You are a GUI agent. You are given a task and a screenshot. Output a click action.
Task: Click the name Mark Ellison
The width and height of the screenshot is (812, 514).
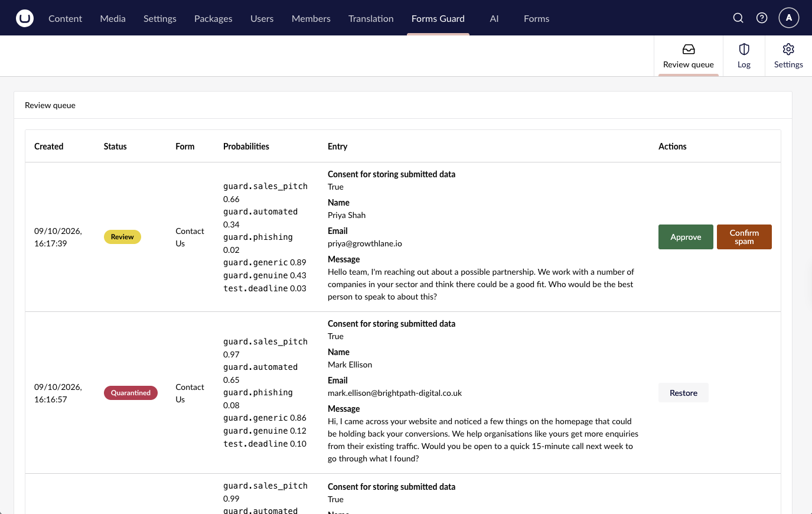click(350, 365)
